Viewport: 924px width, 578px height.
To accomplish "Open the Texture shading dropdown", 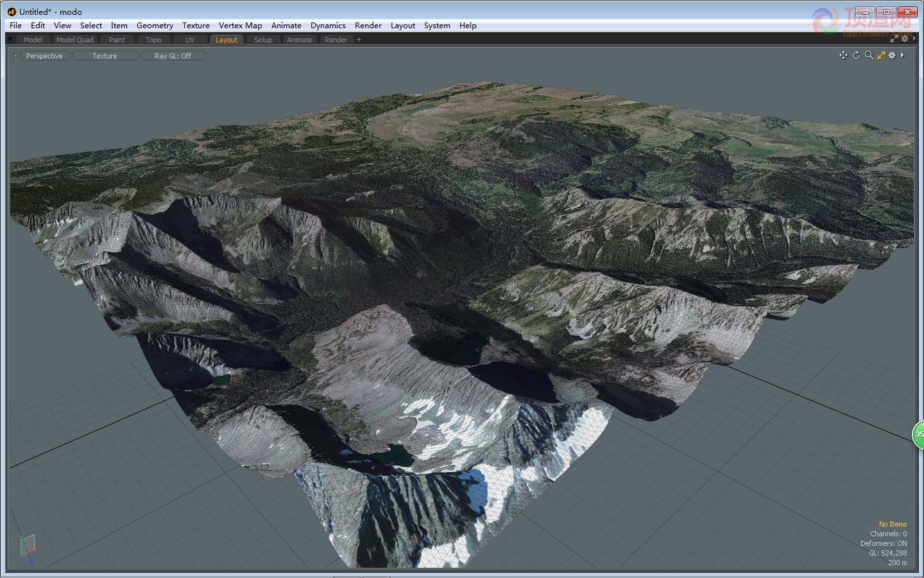I will tap(105, 56).
